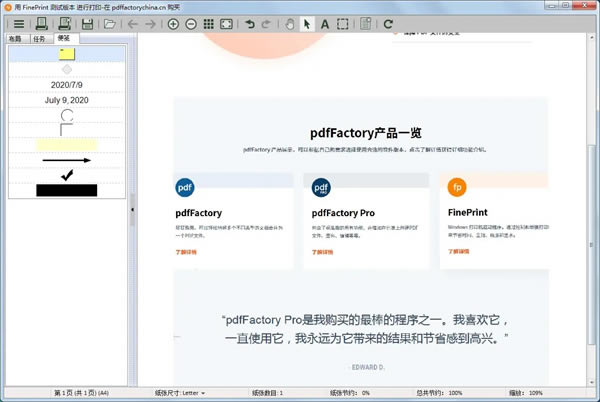
Task: Show the thumbnail grid view
Action: 208,23
